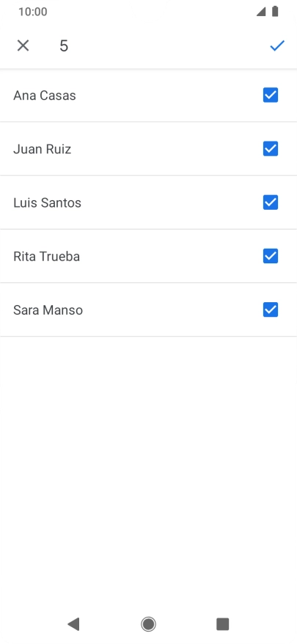Select the Juan Ruiz contact name
This screenshot has width=297, height=644.
tap(42, 149)
